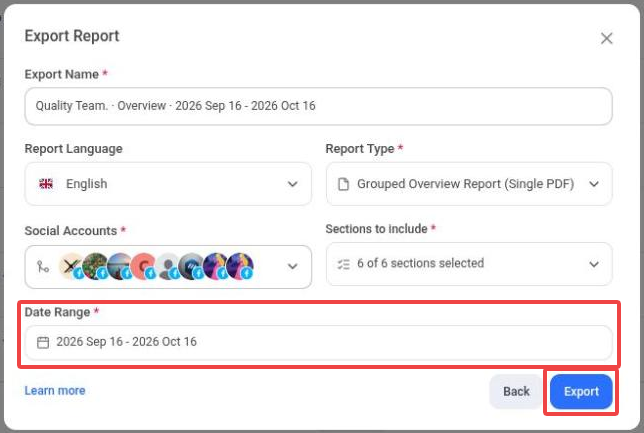This screenshot has width=644, height=433.
Task: Click the Social Accounts chevron arrow
Action: pos(292,267)
